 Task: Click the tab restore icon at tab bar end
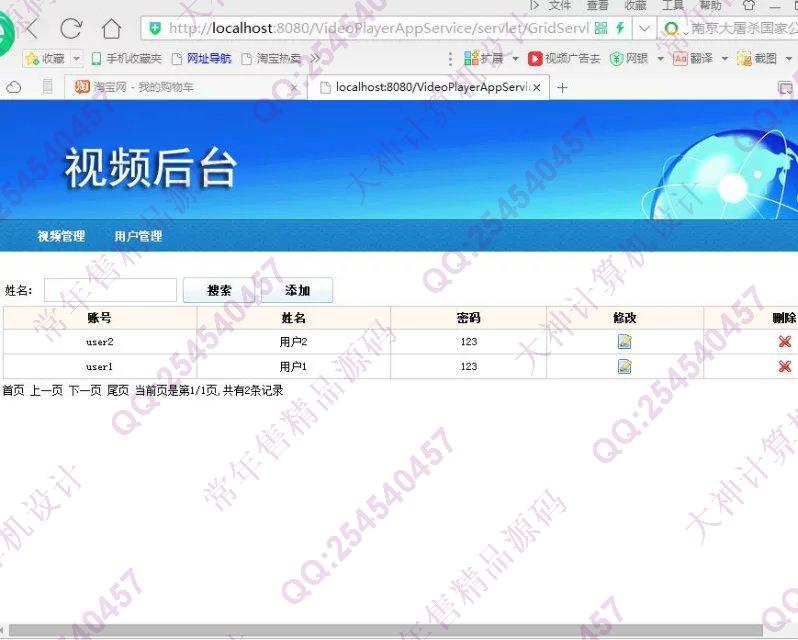click(x=785, y=88)
